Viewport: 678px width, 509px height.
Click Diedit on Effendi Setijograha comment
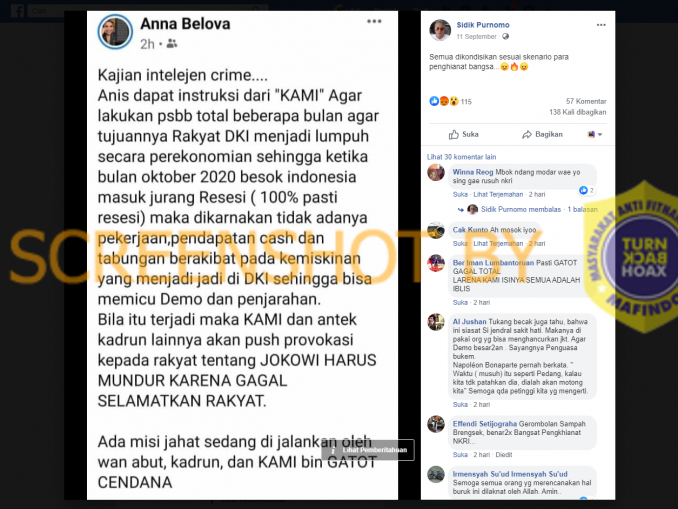pos(504,455)
